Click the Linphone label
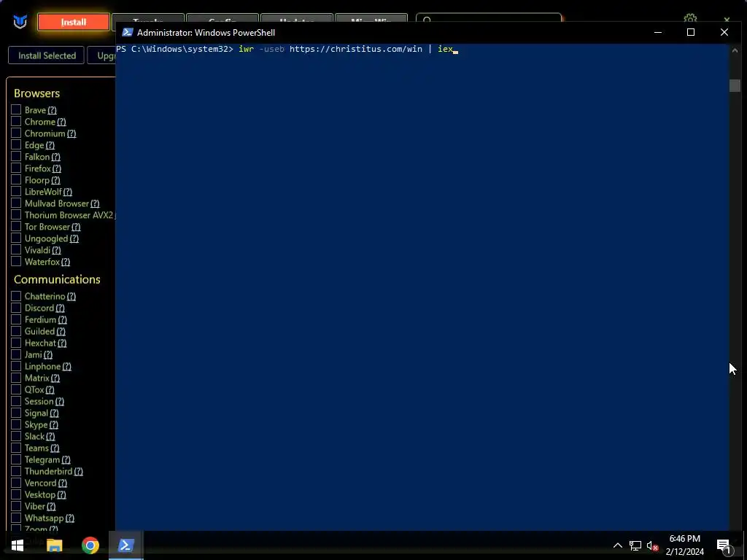 (x=43, y=366)
